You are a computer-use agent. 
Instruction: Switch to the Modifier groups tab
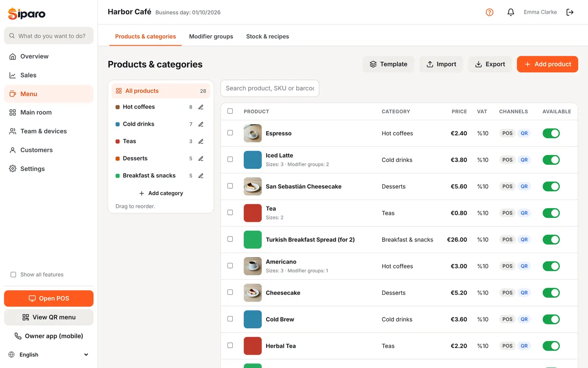(x=211, y=36)
